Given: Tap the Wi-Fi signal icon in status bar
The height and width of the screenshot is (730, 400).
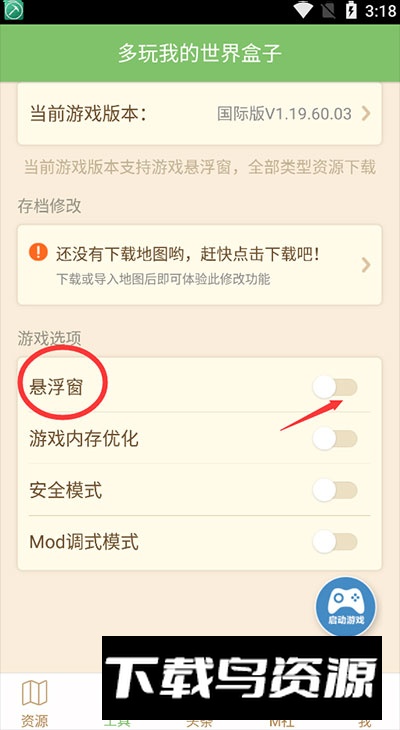Looking at the screenshot, I should pyautogui.click(x=303, y=10).
